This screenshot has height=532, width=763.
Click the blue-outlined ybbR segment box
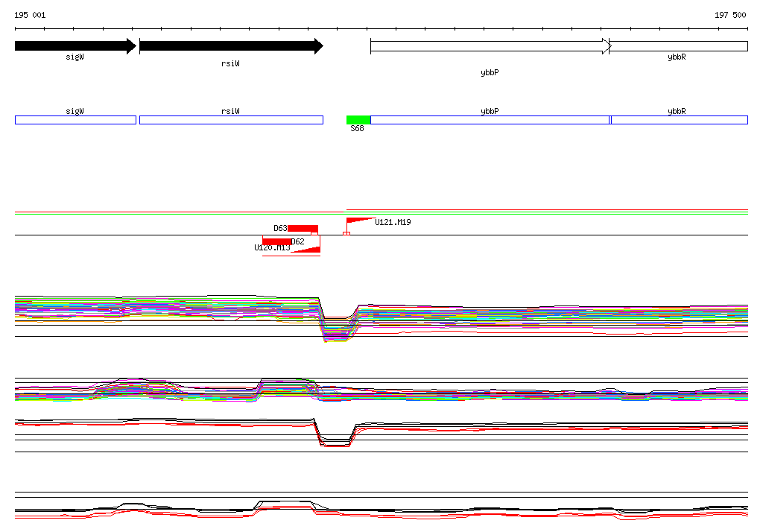680,120
